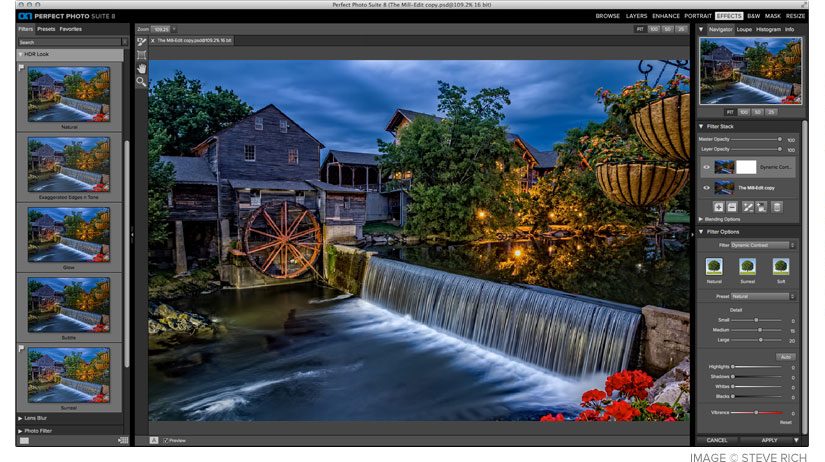
Task: Select the masking brush tool
Action: [x=142, y=42]
